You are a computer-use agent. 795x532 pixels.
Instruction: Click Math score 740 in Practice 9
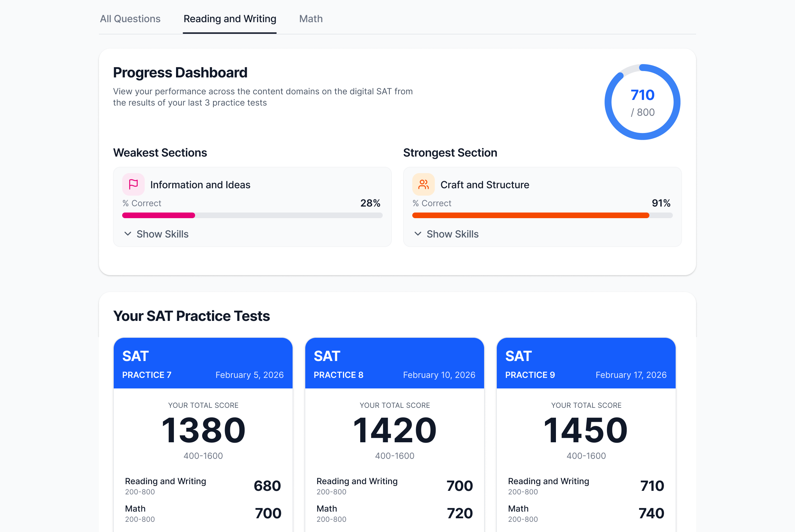point(651,513)
